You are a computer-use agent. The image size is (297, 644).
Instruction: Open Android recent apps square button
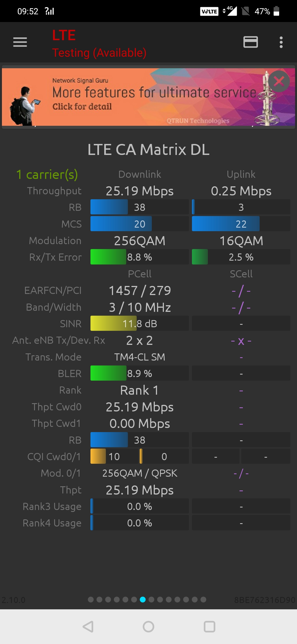point(209,627)
